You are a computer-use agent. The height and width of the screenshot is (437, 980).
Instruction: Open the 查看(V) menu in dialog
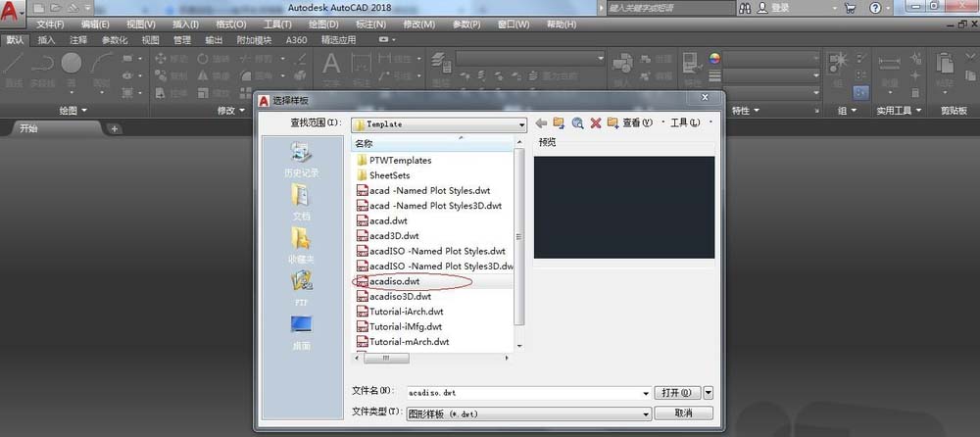(638, 123)
